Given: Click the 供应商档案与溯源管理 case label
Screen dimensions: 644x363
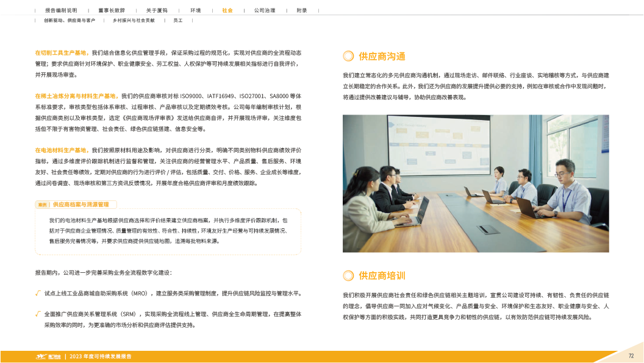Looking at the screenshot, I should pos(80,205).
